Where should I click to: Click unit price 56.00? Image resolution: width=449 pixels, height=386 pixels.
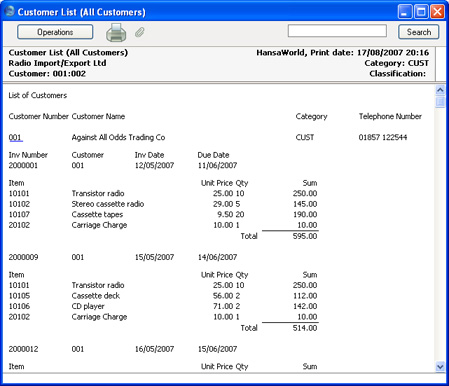(223, 296)
